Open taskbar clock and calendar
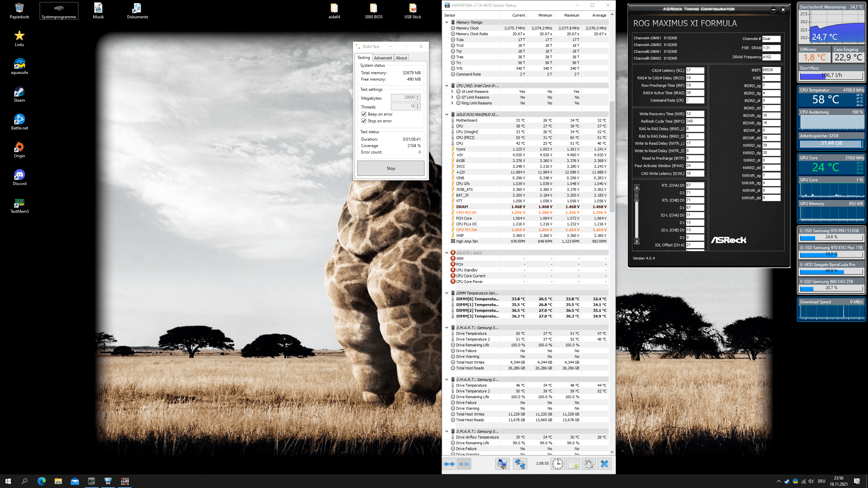Viewport: 868px width, 488px height. click(839, 481)
